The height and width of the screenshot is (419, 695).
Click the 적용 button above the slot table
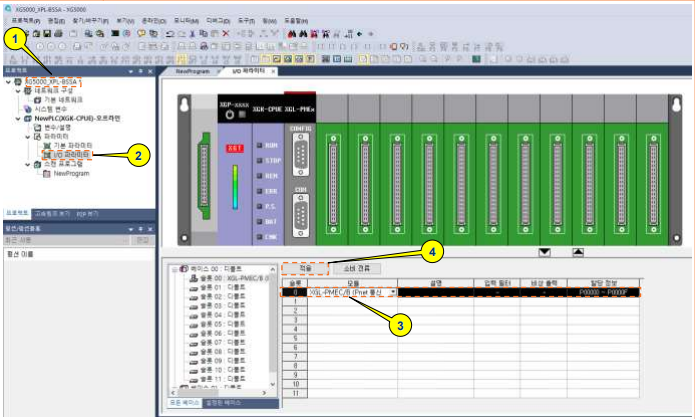(x=306, y=269)
